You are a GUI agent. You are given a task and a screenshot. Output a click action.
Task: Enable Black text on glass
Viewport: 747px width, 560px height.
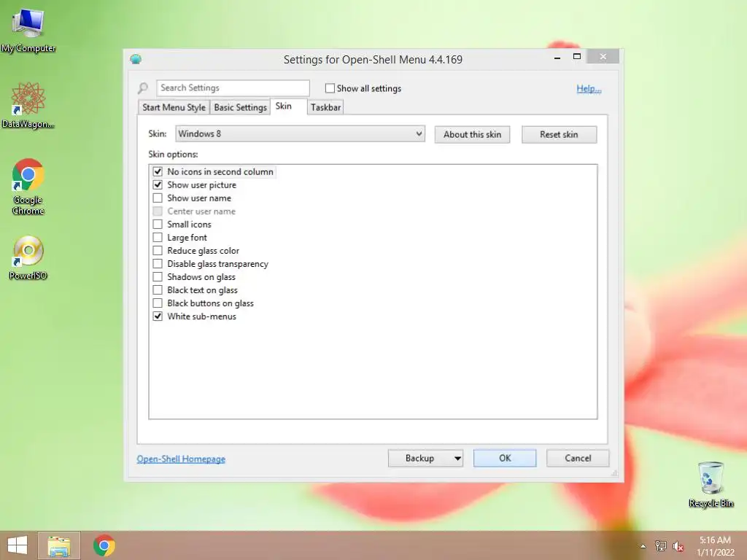coord(158,290)
